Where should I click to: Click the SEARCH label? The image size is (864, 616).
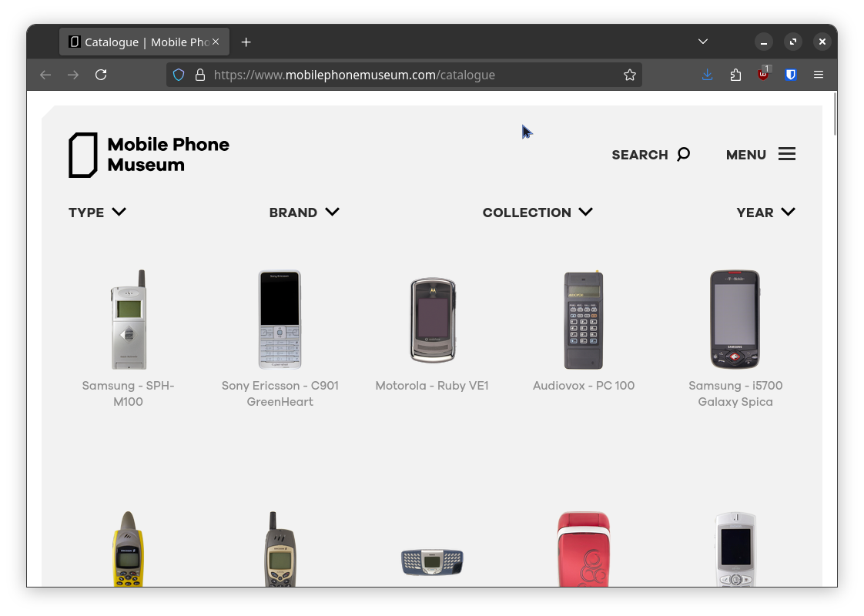point(640,155)
